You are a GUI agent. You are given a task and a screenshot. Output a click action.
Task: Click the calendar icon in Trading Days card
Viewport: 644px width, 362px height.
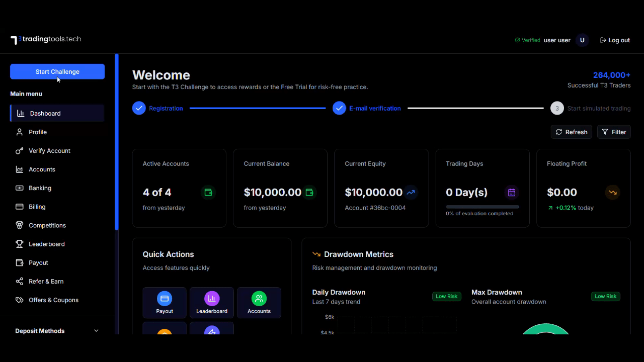click(512, 192)
